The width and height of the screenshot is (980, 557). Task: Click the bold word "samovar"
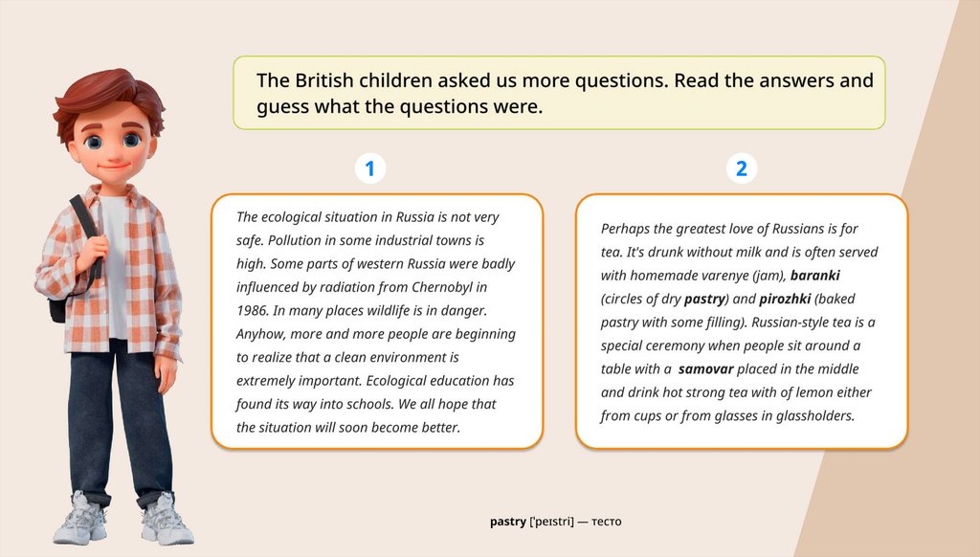[705, 369]
